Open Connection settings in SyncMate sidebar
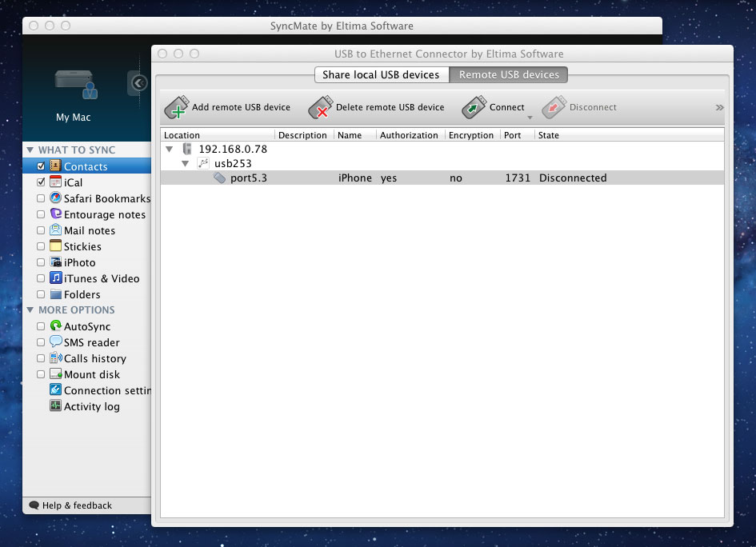The width and height of the screenshot is (756, 547). coord(107,390)
